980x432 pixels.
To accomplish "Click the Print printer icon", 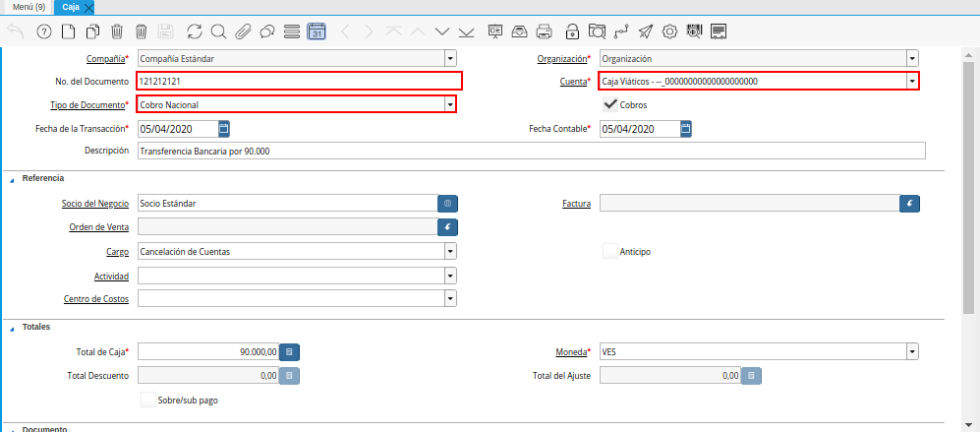I will click(544, 31).
